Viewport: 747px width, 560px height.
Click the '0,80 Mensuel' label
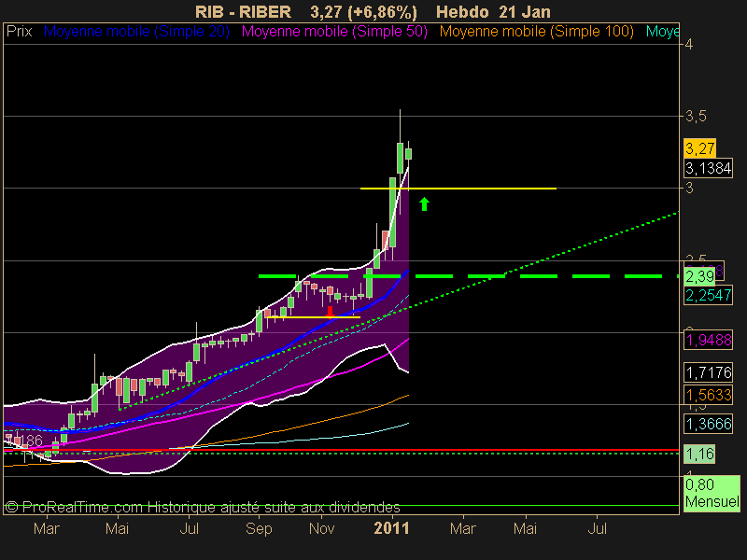[712, 494]
